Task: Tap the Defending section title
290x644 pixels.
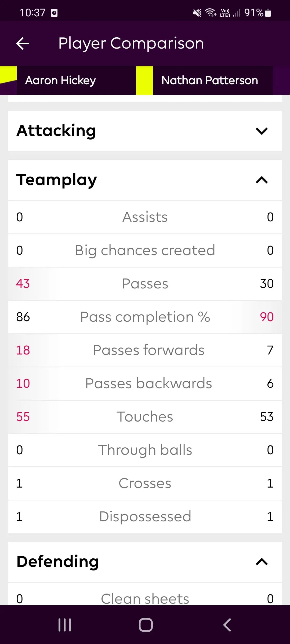Action: click(58, 561)
